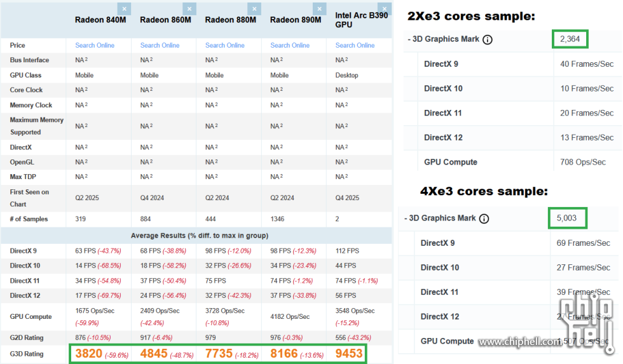The width and height of the screenshot is (623, 364).
Task: Click the Radeon 890M column header
Action: [x=295, y=20]
